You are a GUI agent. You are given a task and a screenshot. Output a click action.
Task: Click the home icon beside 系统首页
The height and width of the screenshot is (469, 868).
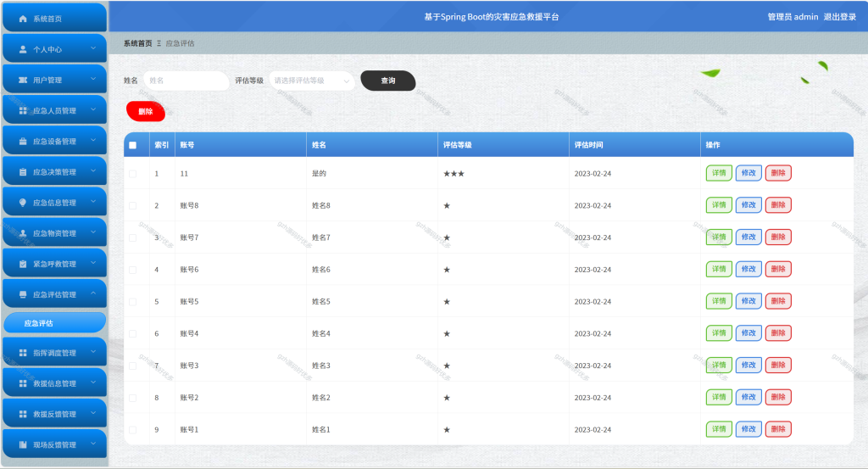[x=23, y=19]
